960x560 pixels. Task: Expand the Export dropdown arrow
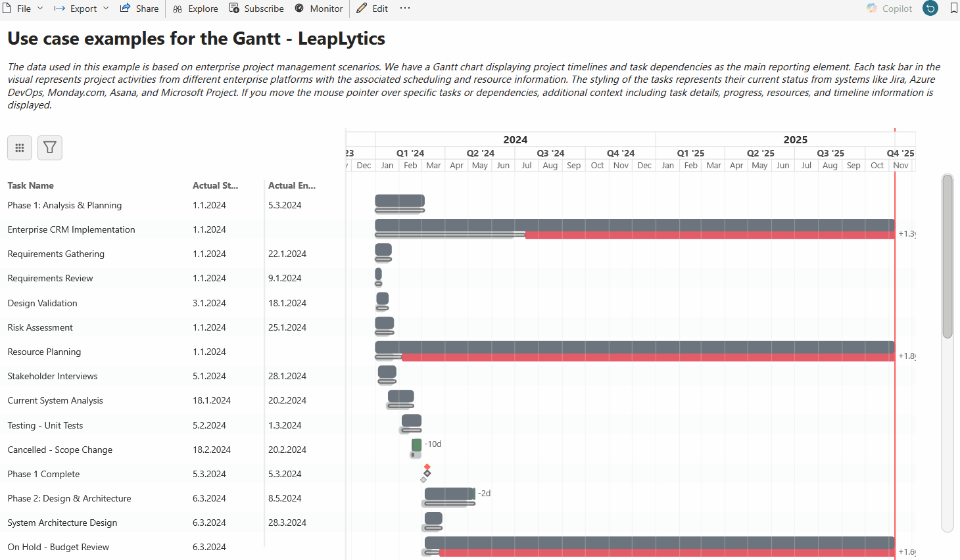106,9
